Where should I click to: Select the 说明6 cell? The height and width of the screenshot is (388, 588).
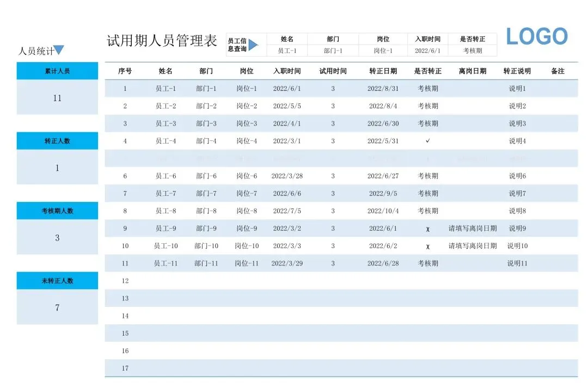point(517,176)
